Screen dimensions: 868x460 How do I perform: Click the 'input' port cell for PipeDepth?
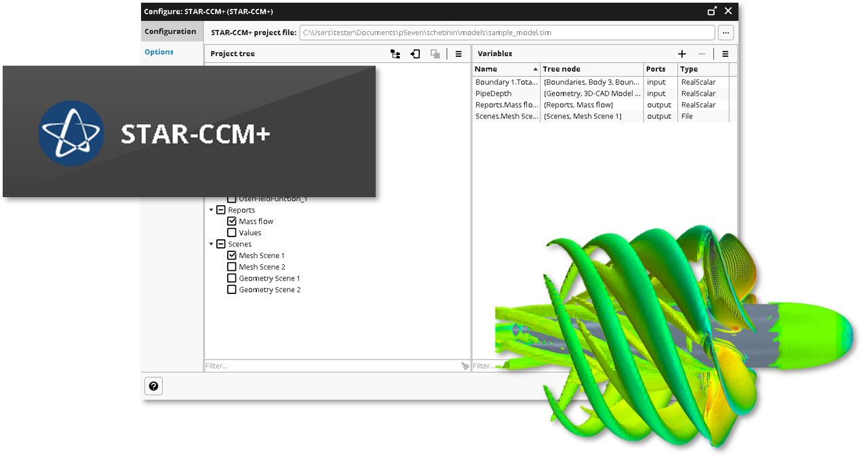[x=661, y=93]
